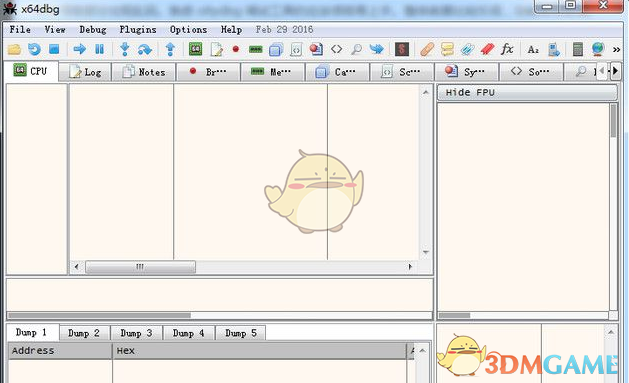Show more tabs with the right arrow
This screenshot has width=629, height=383.
pos(615,71)
